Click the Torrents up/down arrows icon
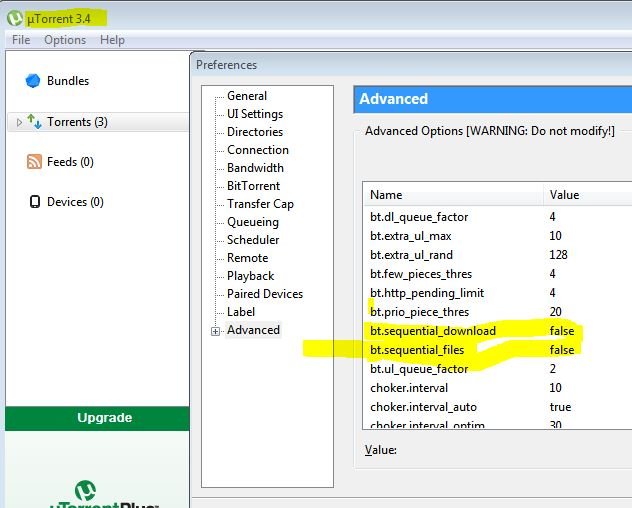 34,121
